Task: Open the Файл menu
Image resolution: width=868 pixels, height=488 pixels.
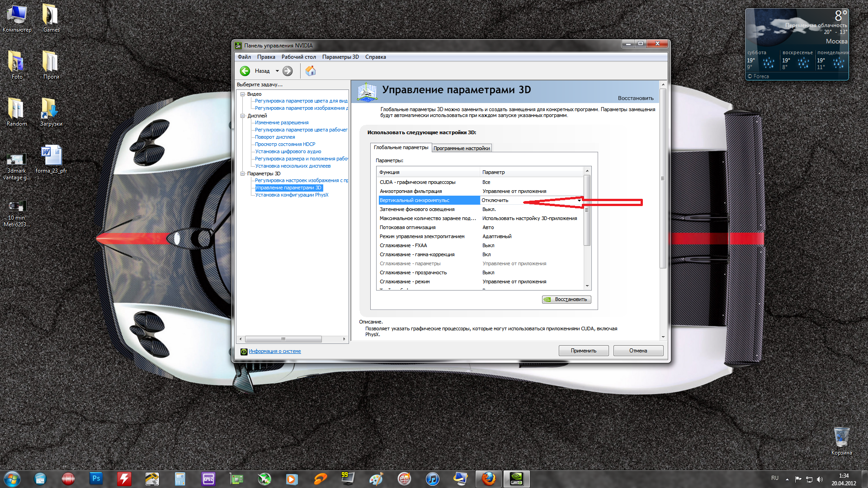Action: [x=244, y=57]
